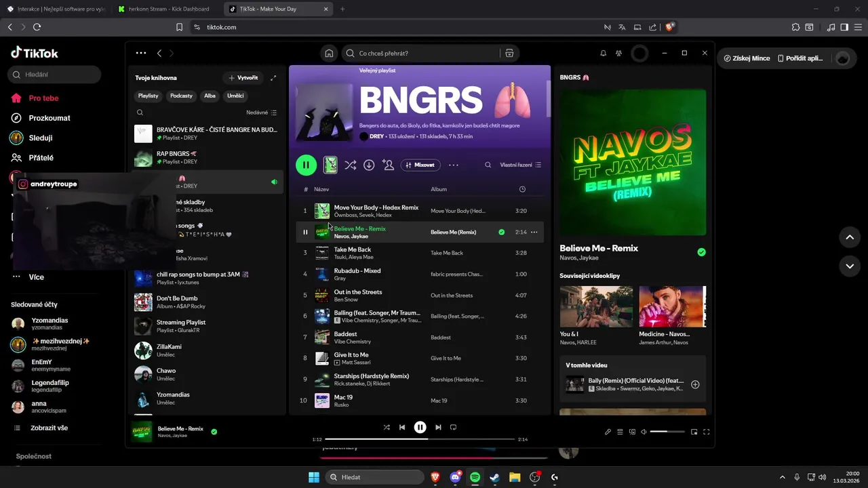
Task: Open the lyrics microphone icon
Action: click(608, 432)
